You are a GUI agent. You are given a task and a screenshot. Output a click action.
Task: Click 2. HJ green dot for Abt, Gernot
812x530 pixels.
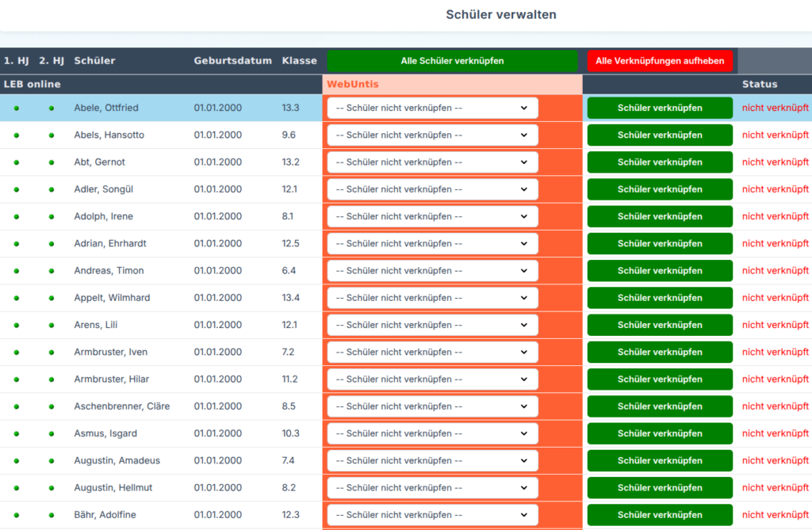coord(52,162)
